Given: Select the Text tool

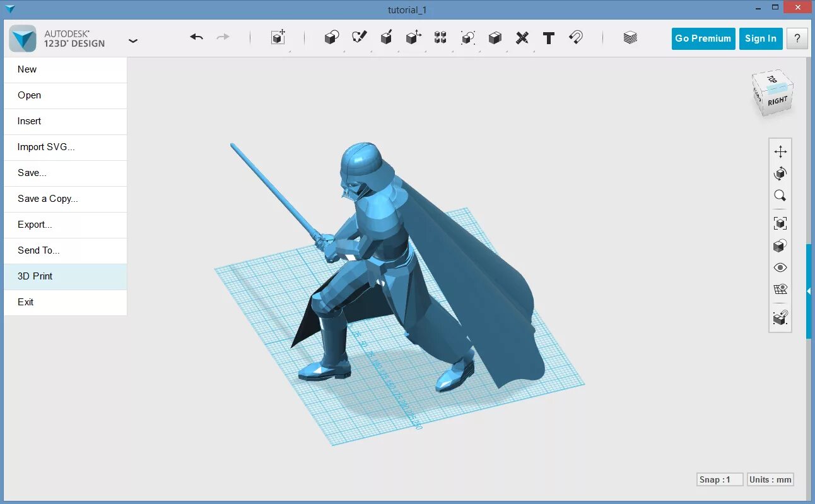Looking at the screenshot, I should pos(548,38).
